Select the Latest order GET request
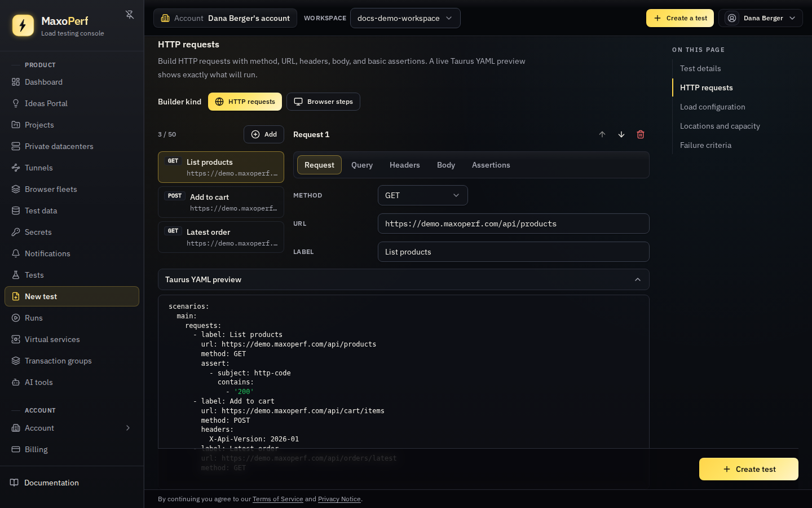The image size is (812, 508). click(x=221, y=237)
